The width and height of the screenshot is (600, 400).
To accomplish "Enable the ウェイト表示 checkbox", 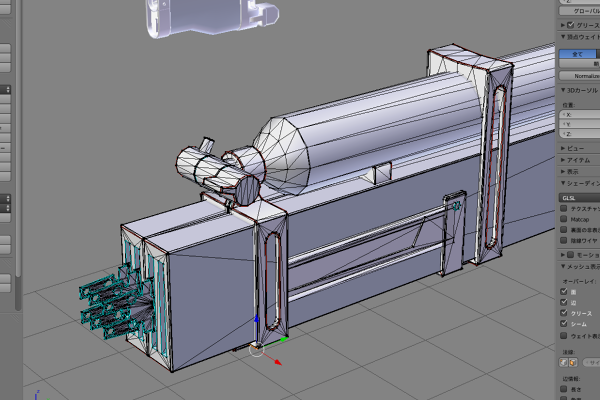I will pyautogui.click(x=564, y=336).
